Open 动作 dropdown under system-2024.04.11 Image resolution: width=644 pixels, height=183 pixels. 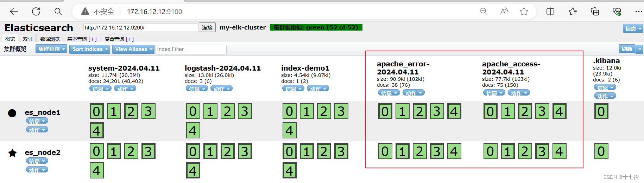tap(125, 89)
